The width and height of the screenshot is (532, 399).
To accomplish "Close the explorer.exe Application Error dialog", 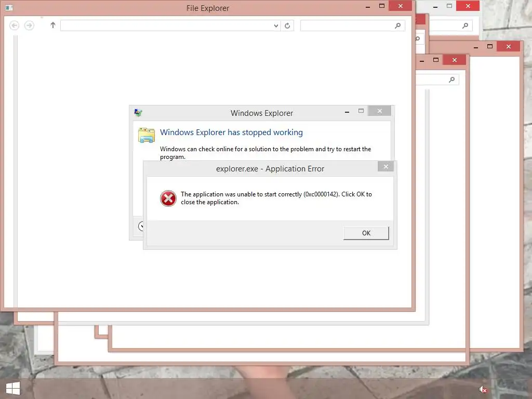I will pos(386,166).
